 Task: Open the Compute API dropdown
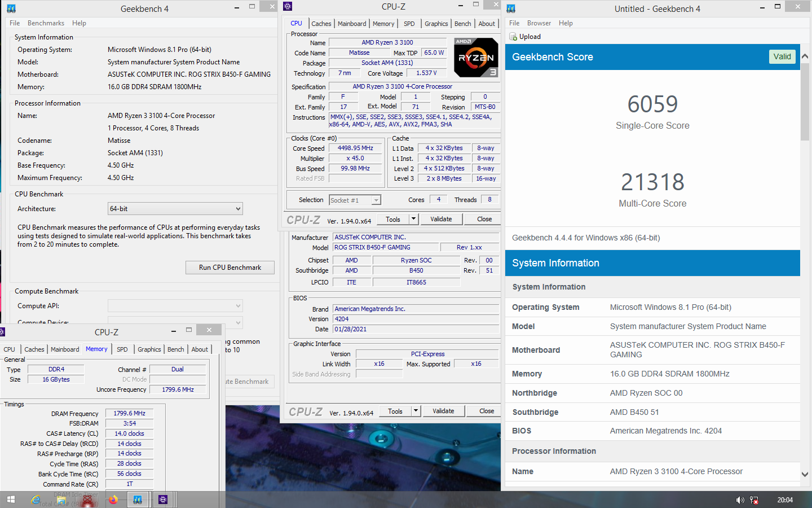click(175, 306)
